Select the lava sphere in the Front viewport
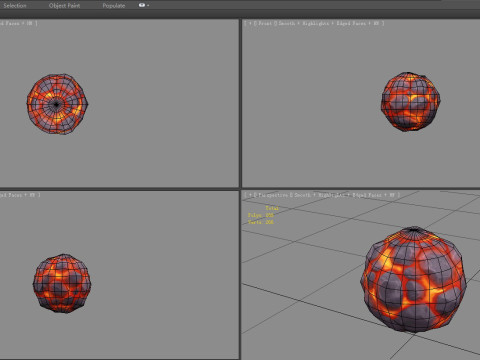This screenshot has height=360, width=480. click(410, 101)
